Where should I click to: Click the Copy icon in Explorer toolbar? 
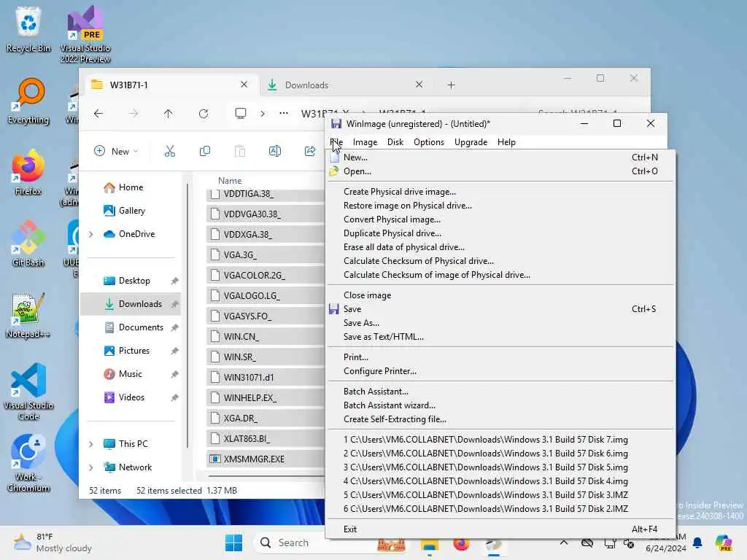[205, 152]
